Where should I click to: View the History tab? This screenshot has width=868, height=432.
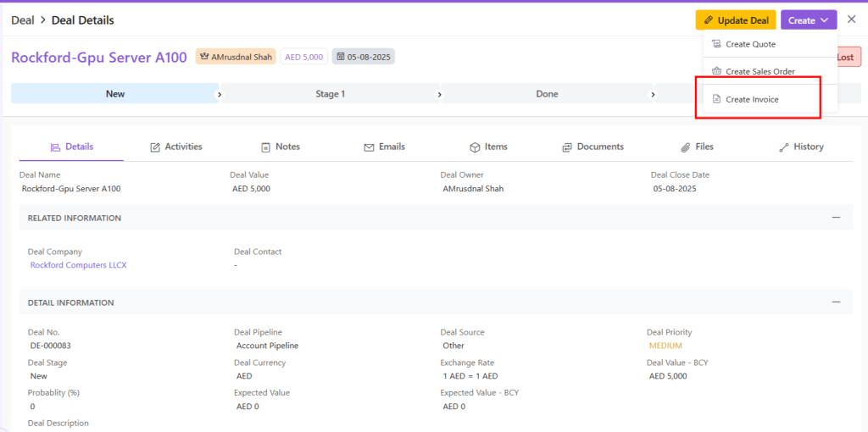[801, 147]
